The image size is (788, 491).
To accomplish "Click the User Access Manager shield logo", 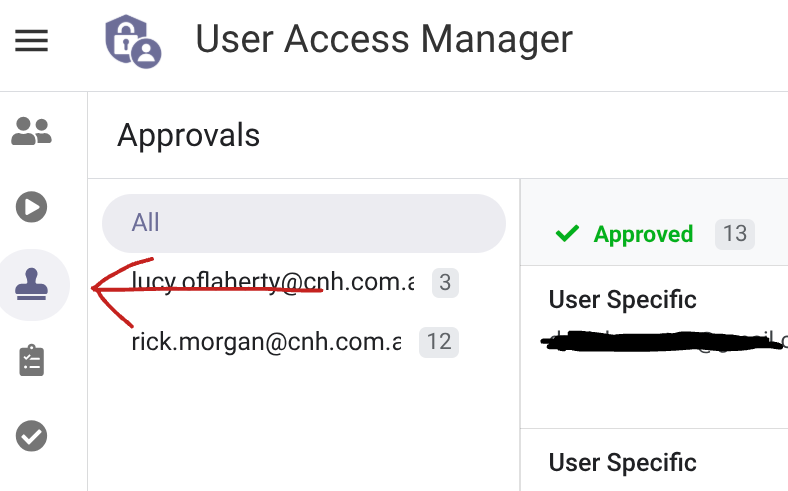I will point(133,40).
